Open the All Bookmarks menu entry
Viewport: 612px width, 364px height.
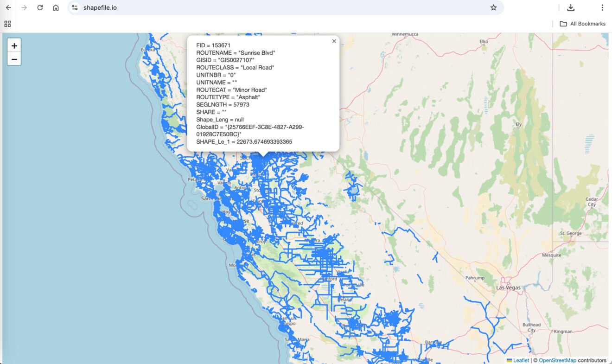point(587,24)
